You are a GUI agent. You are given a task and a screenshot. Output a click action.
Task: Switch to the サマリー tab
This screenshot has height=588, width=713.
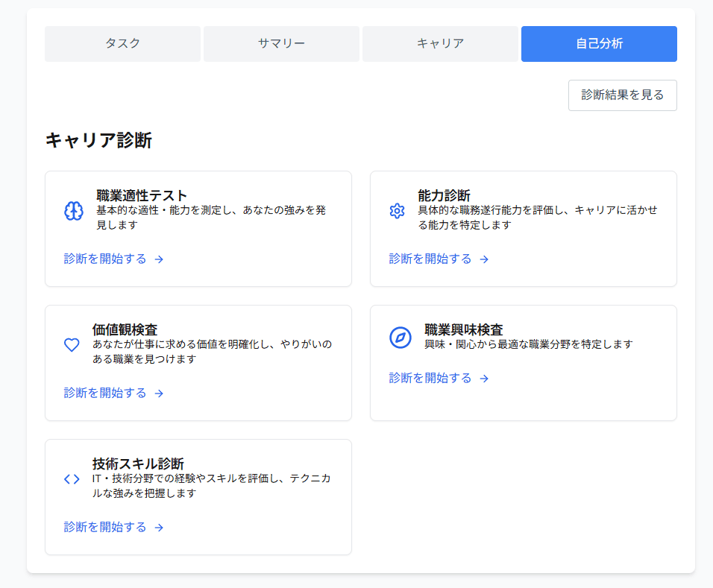click(281, 43)
